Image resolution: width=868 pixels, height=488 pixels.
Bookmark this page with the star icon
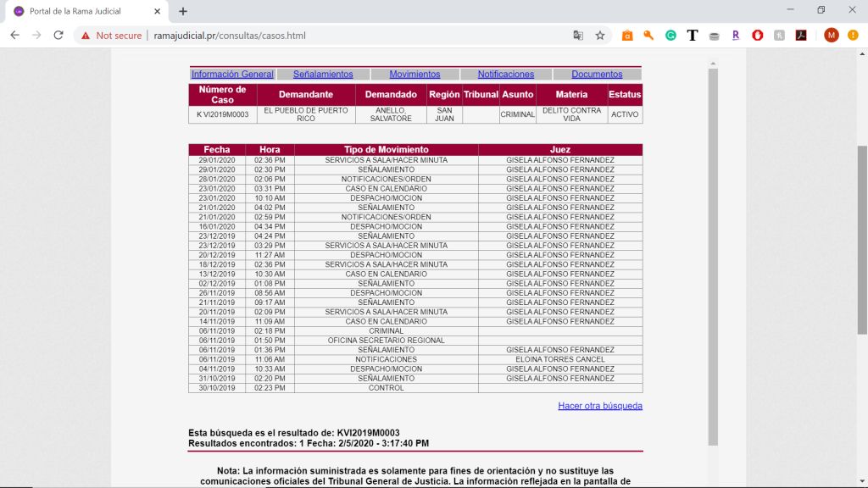[x=600, y=36]
